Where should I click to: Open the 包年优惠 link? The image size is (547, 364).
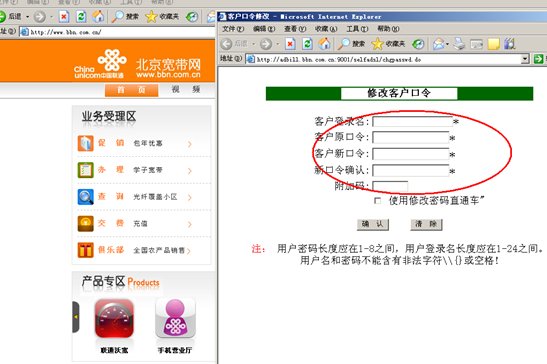(148, 143)
